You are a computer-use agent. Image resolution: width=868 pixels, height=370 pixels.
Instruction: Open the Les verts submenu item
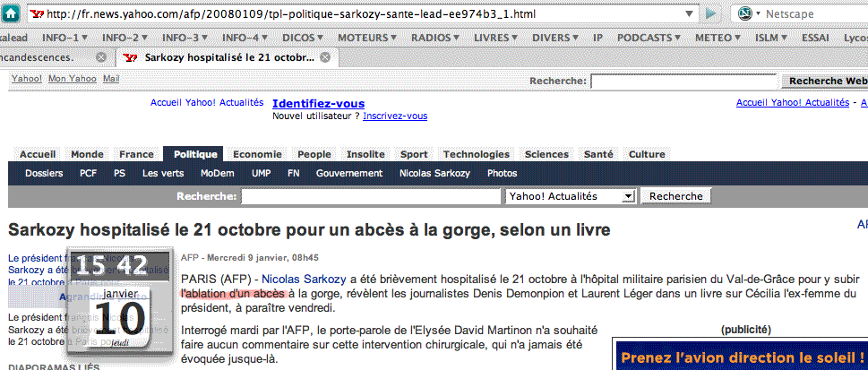pyautogui.click(x=163, y=174)
